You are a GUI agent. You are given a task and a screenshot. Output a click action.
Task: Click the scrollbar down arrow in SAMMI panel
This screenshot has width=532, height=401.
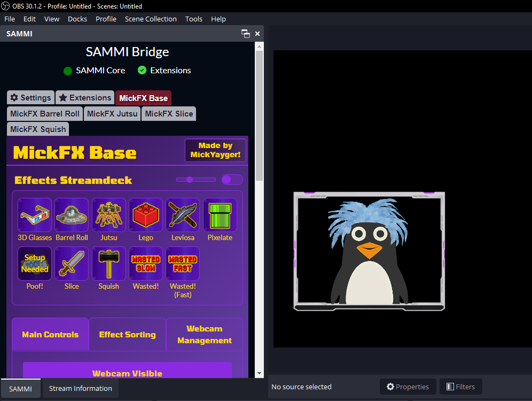tap(259, 373)
